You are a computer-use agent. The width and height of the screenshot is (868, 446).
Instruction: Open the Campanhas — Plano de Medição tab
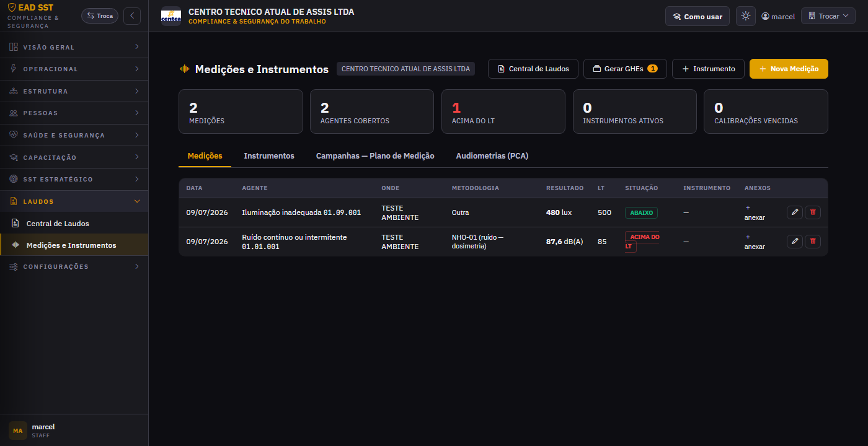[375, 156]
